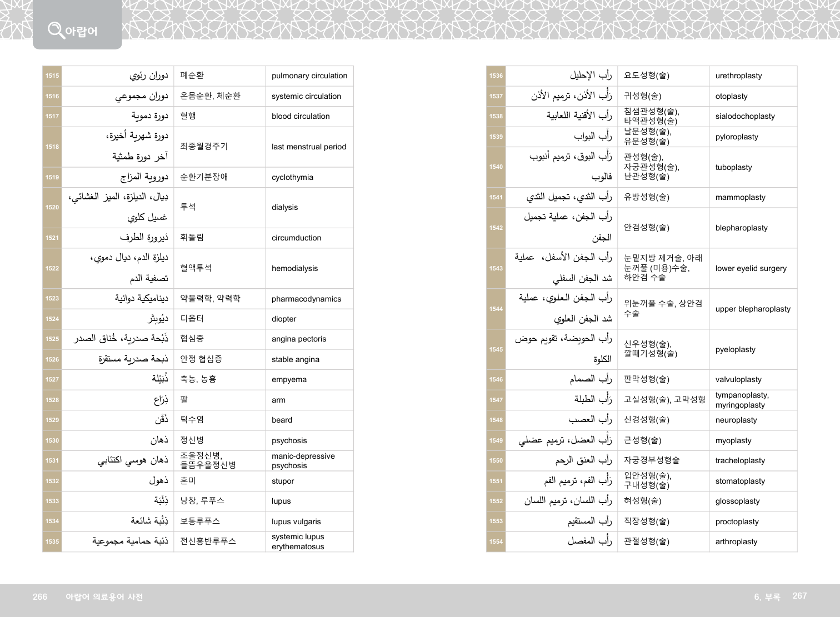
Task: Select entry number 1528 for 'arm'
Action: pyautogui.click(x=52, y=400)
